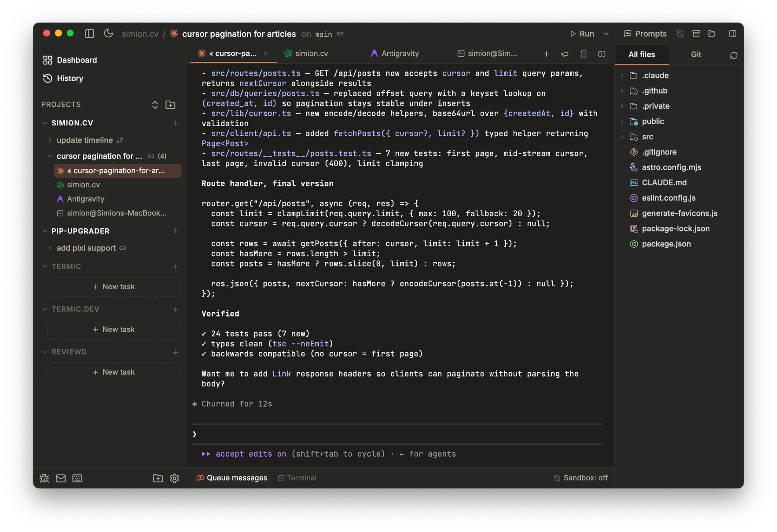This screenshot has width=777, height=532.
Task: Open keyboard shortcuts icon
Action: (77, 478)
